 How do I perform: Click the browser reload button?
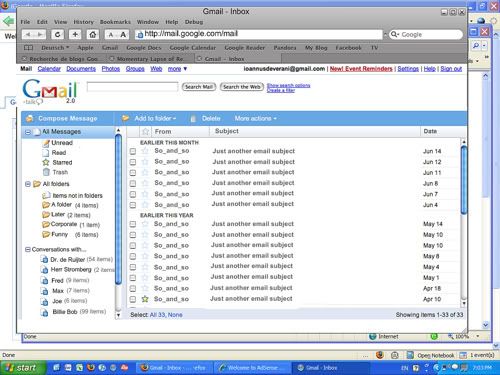pyautogui.click(x=58, y=34)
